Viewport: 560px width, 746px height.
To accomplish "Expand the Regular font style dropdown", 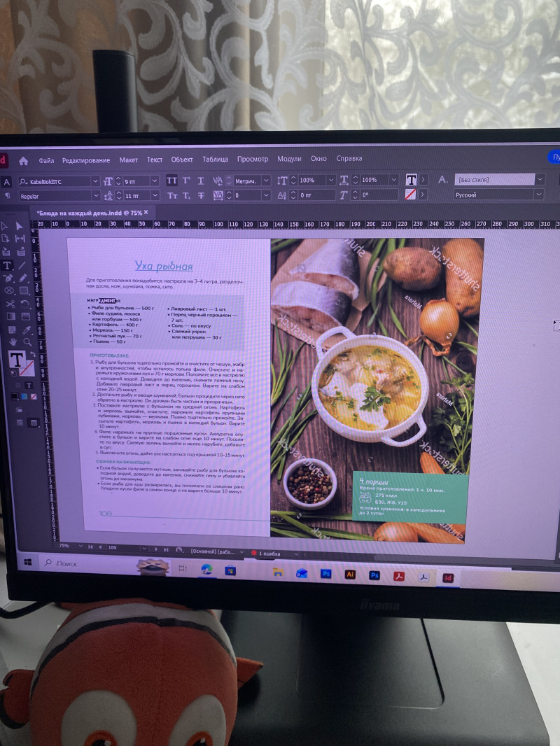I will pos(95,197).
